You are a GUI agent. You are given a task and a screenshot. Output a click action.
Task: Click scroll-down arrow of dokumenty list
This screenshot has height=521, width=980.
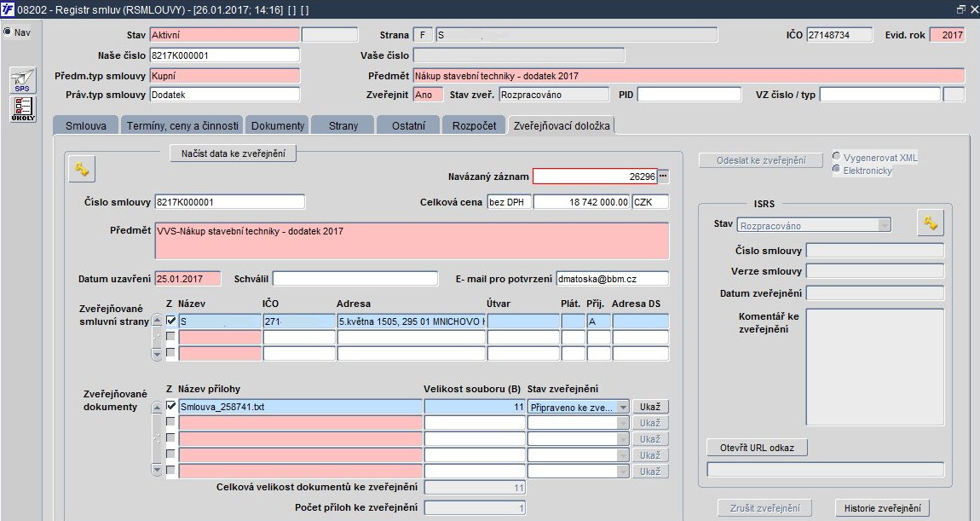(x=157, y=470)
